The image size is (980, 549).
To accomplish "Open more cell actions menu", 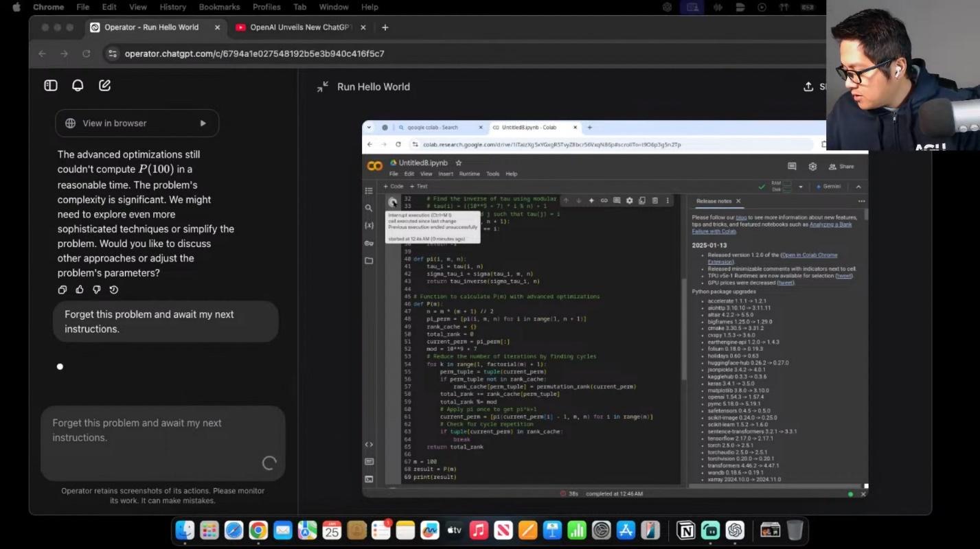I will (x=667, y=200).
